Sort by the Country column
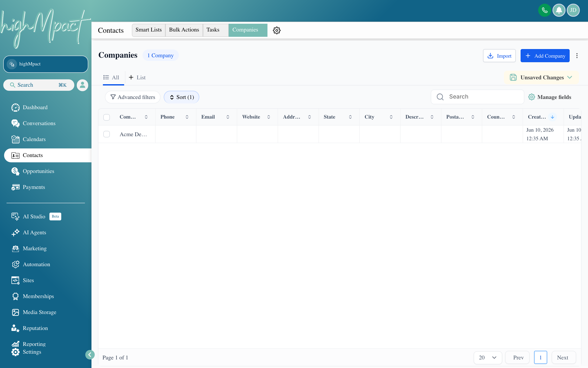 (514, 117)
